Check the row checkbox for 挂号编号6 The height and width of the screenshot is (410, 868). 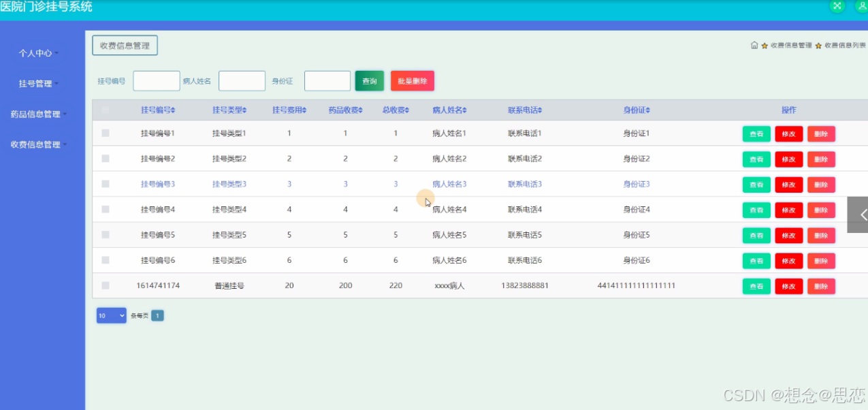[x=106, y=260]
